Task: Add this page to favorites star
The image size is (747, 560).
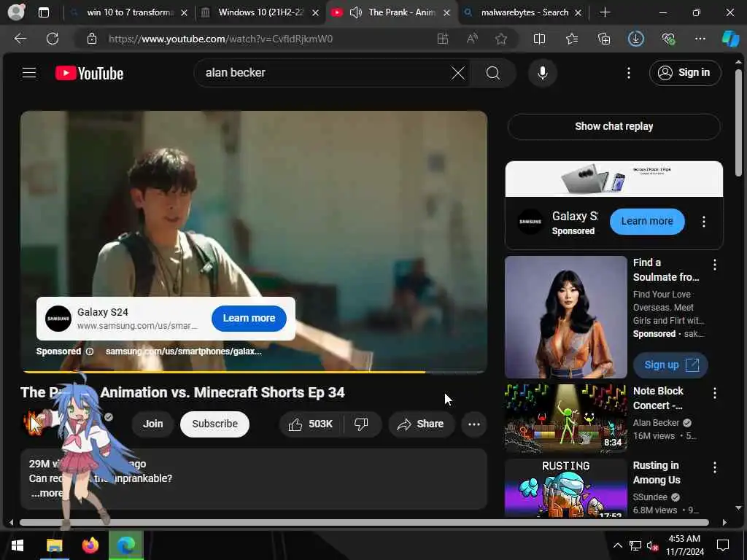Action: coord(500,39)
